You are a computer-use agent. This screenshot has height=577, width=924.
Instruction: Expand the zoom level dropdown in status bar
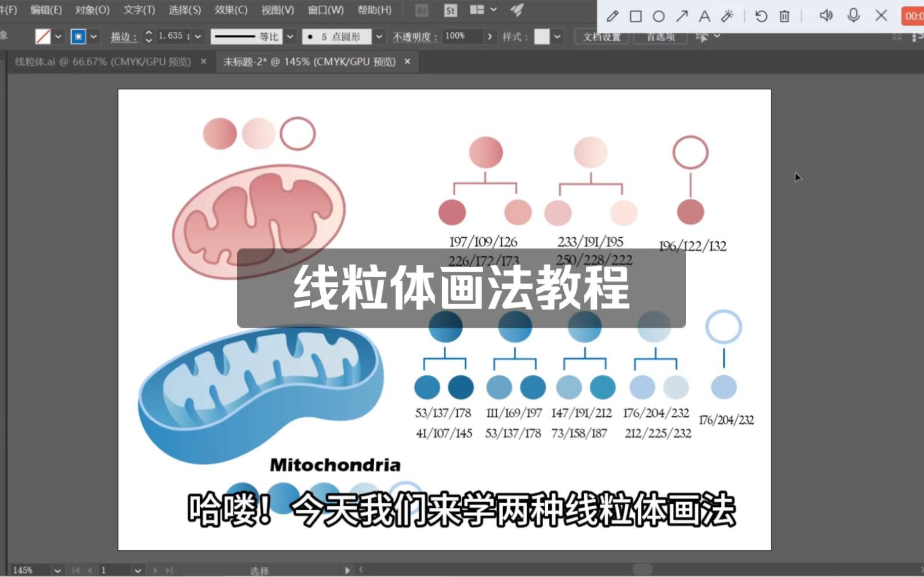[57, 571]
